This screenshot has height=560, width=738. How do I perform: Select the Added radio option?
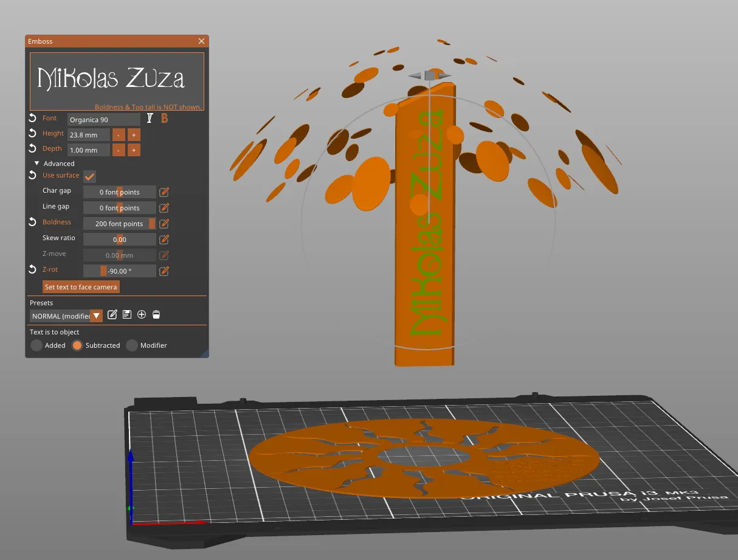36,345
